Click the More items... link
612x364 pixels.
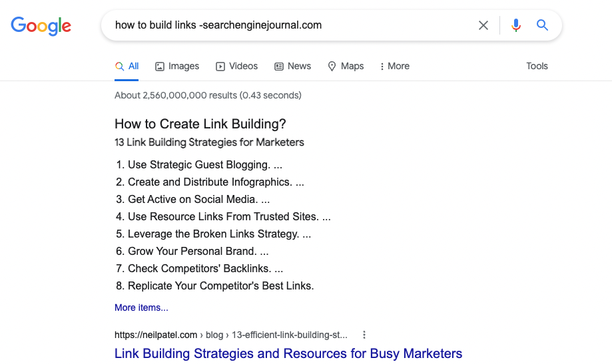click(141, 307)
